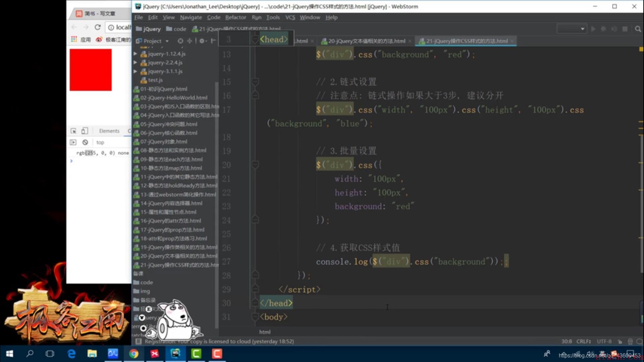This screenshot has height=362, width=644.
Task: Open 应用 apps bookmark in Chrome
Action: (81, 40)
